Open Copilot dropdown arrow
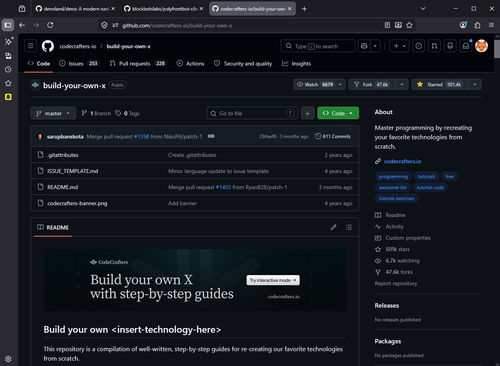Image resolution: width=500 pixels, height=366 pixels. 375,46
